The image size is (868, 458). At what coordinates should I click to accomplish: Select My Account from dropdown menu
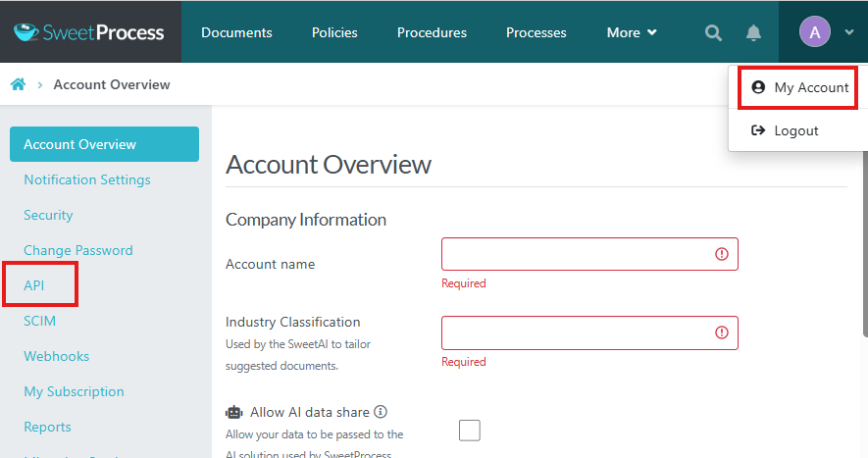tap(799, 87)
